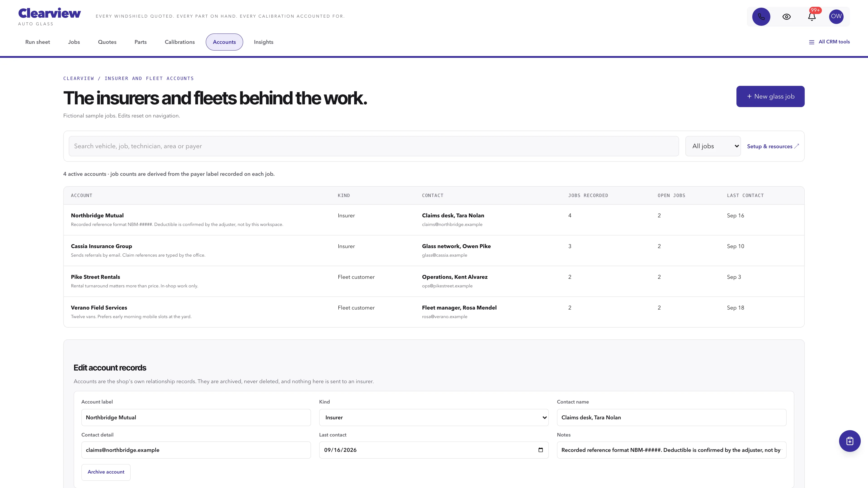The width and height of the screenshot is (868, 488).
Task: Click the New glass job button
Action: click(770, 96)
